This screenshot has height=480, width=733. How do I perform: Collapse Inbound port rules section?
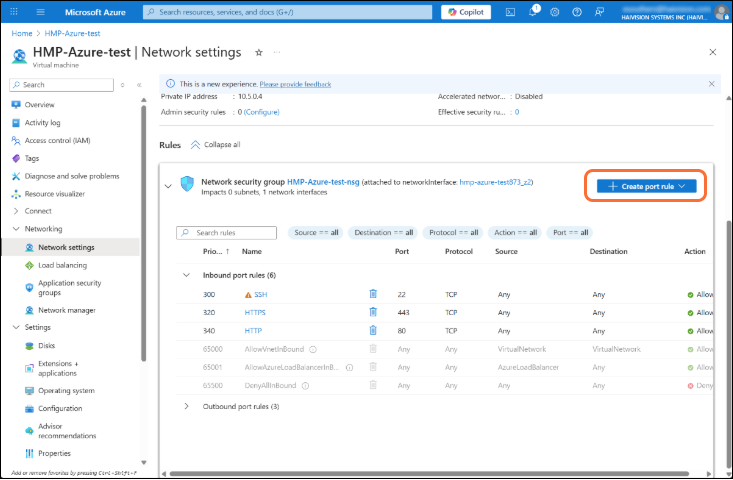click(185, 275)
